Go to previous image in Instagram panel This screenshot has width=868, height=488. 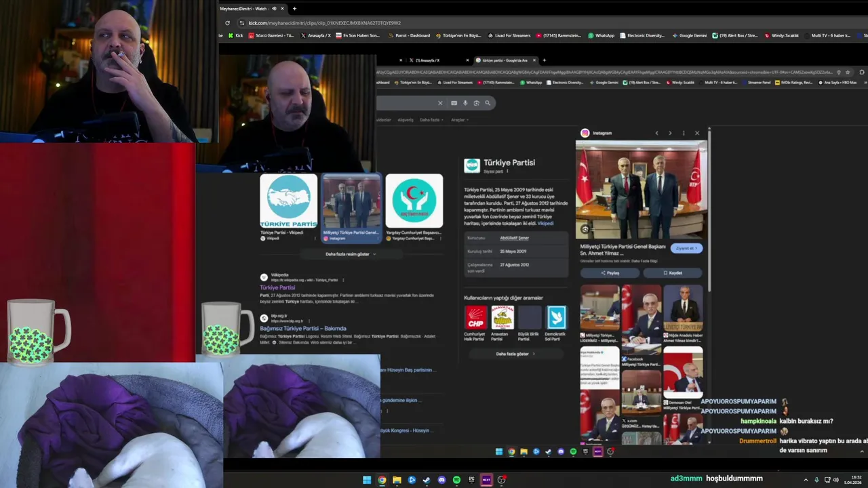point(656,133)
